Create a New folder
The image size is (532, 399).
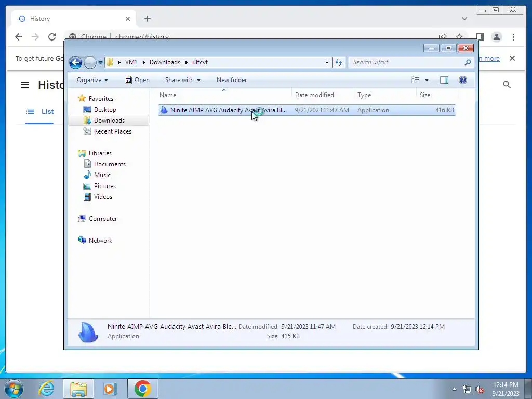click(232, 80)
